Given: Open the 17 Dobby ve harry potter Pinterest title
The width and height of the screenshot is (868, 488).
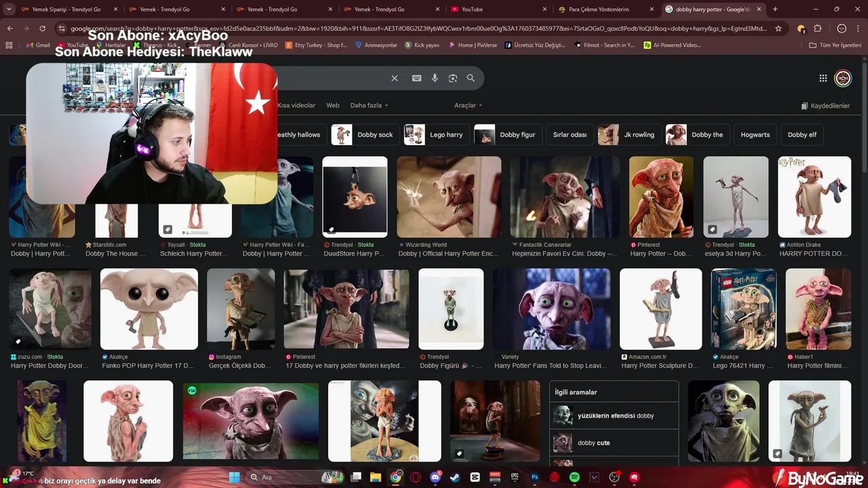Looking at the screenshot, I should click(346, 366).
